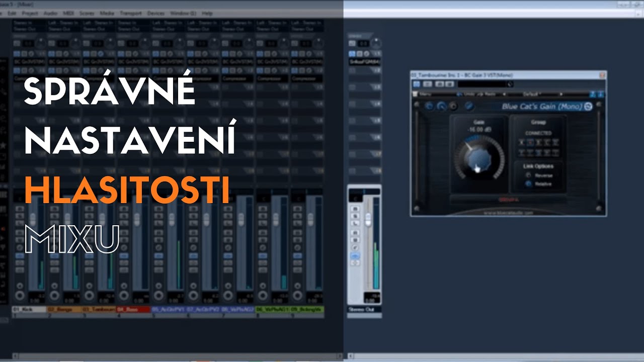The width and height of the screenshot is (644, 362).
Task: Select the 01_Kick channel name label
Action: 29,309
